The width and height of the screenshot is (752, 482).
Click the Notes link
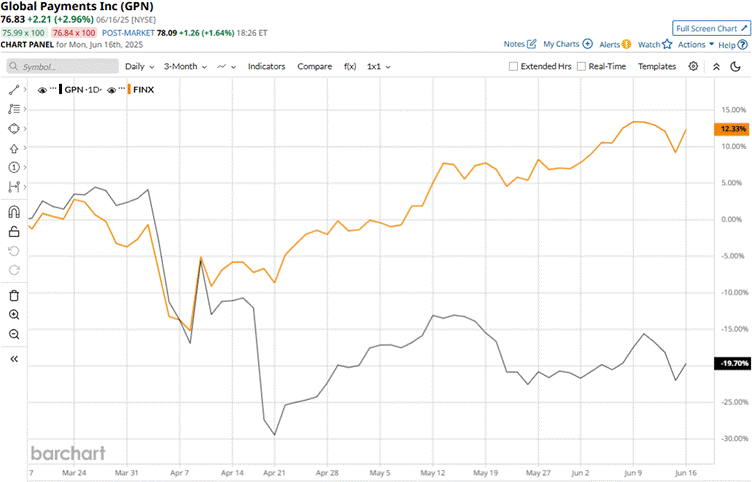tap(514, 44)
